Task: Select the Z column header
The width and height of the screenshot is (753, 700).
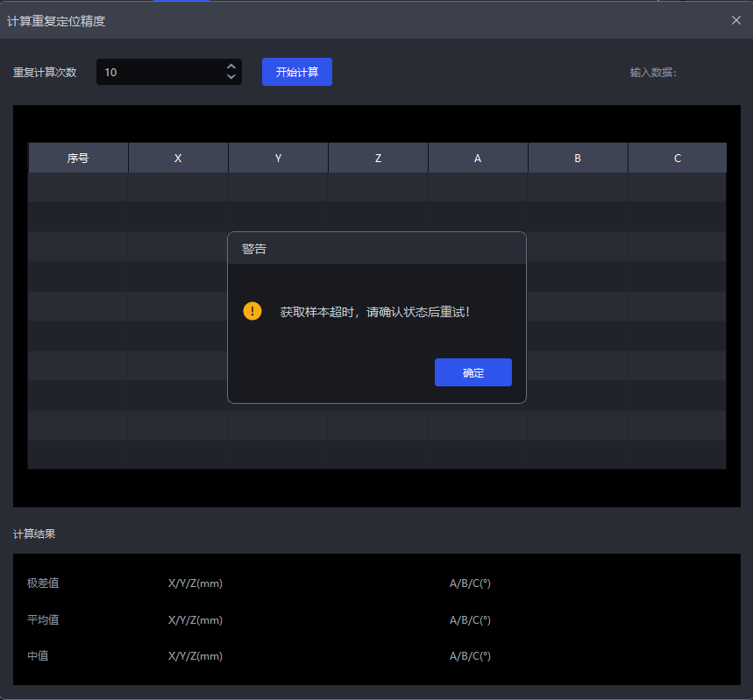Action: click(x=378, y=159)
